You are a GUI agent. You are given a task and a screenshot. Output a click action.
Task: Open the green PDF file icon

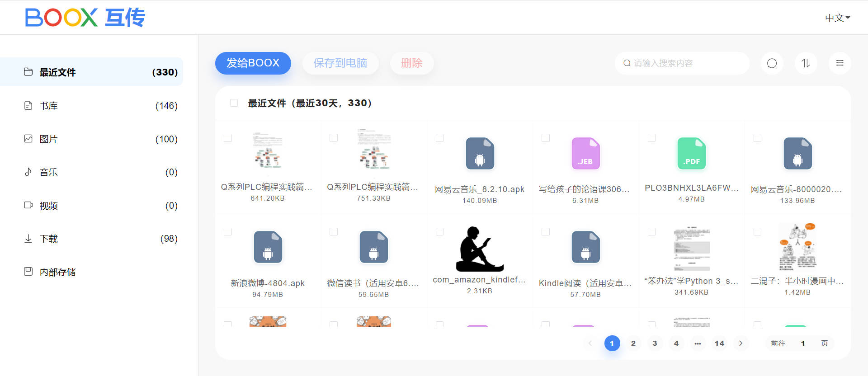pyautogui.click(x=692, y=154)
